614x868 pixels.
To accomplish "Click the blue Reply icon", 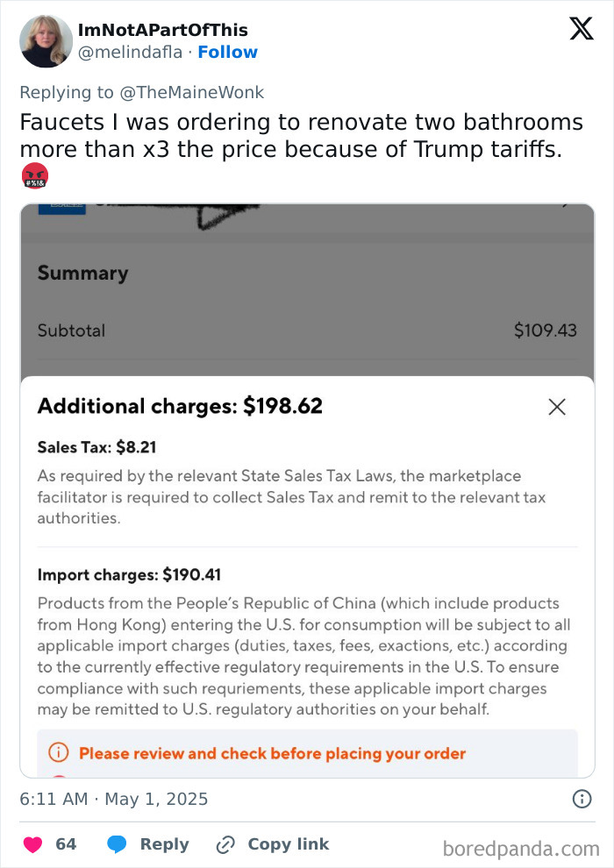I will (118, 844).
